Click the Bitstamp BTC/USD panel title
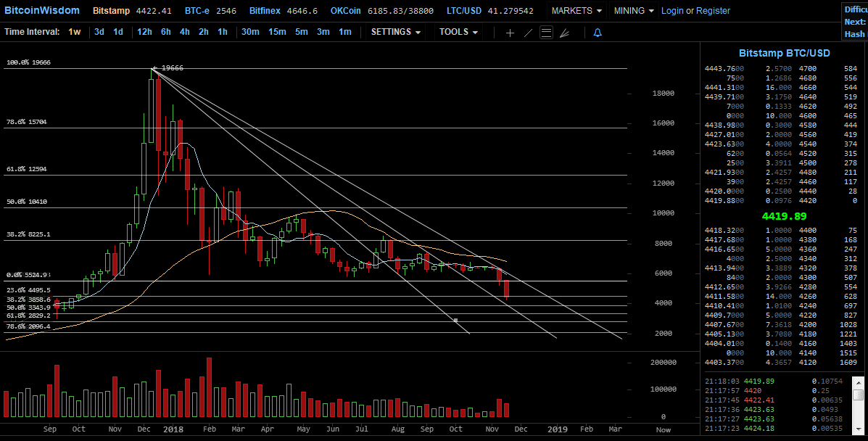This screenshot has height=441, width=868. pos(785,53)
